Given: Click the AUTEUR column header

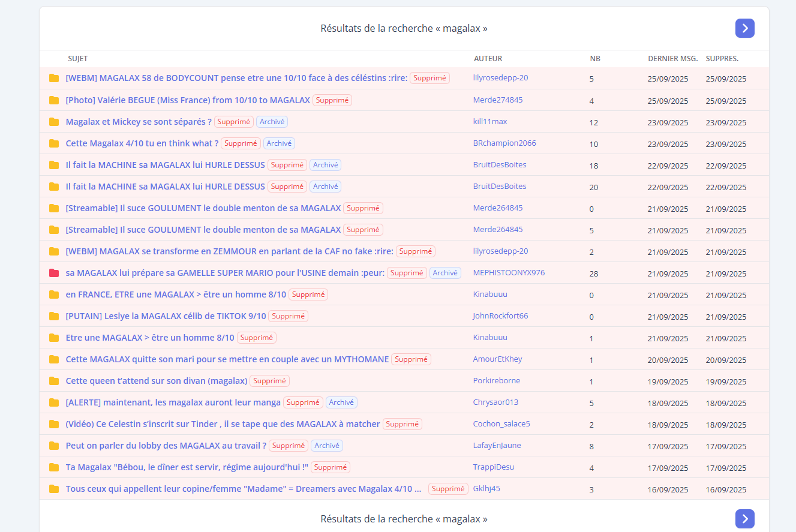Looking at the screenshot, I should (488, 59).
